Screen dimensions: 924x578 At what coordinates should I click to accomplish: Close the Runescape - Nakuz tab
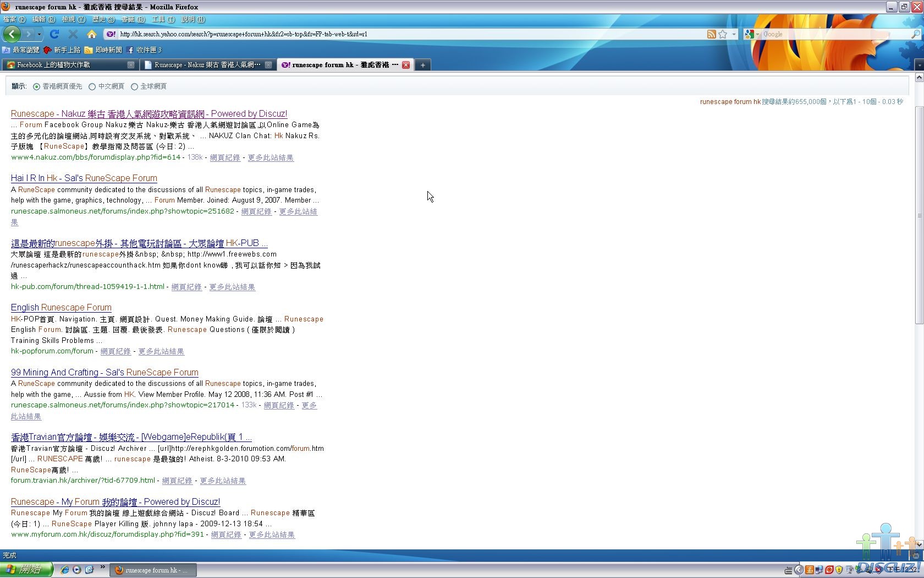pos(268,65)
